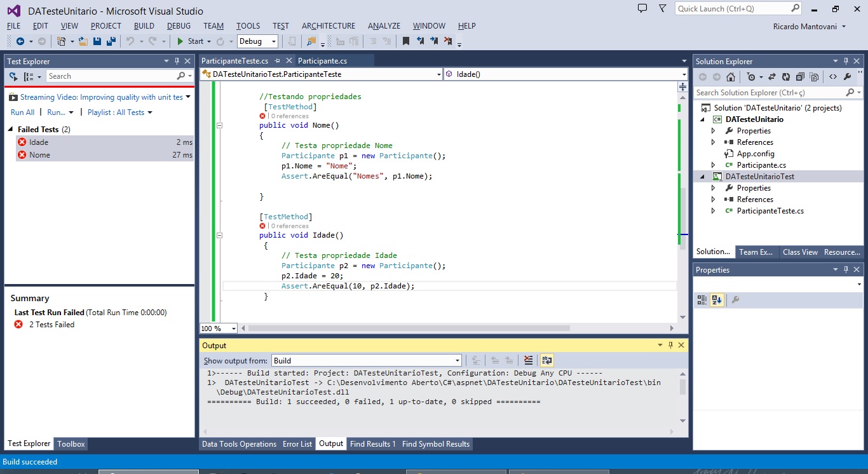Expand References node under DATesteUnitarioTest
868x474 pixels.
[713, 200]
